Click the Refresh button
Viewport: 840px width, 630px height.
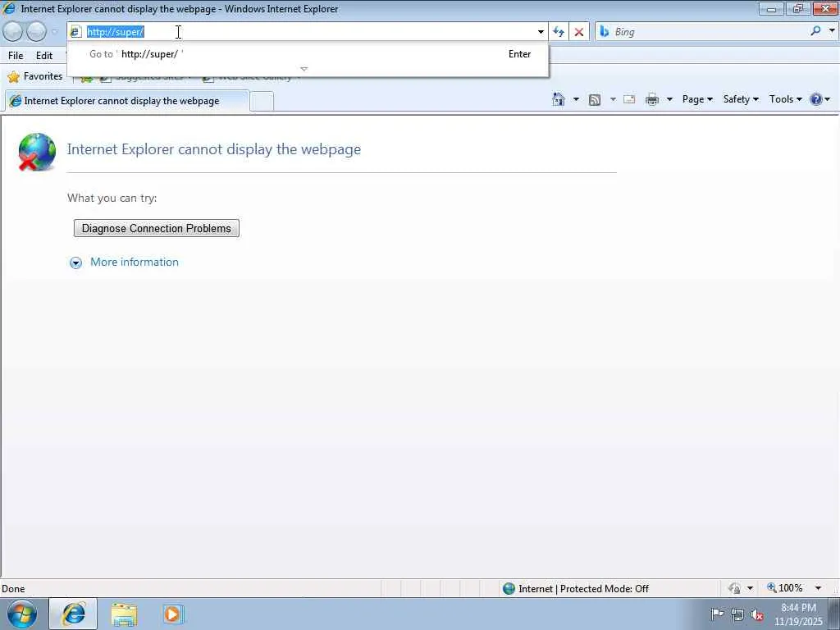558,32
